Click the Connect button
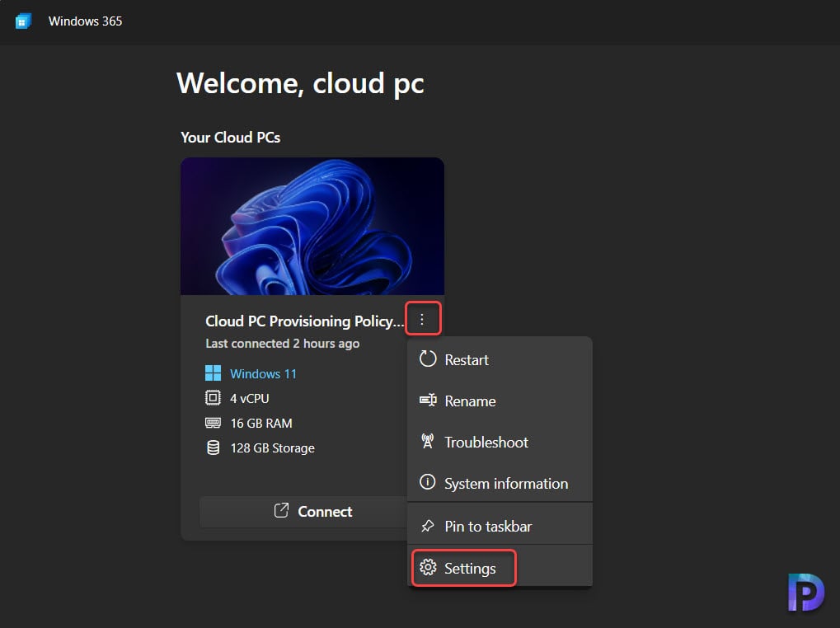This screenshot has width=840, height=628. pyautogui.click(x=303, y=511)
